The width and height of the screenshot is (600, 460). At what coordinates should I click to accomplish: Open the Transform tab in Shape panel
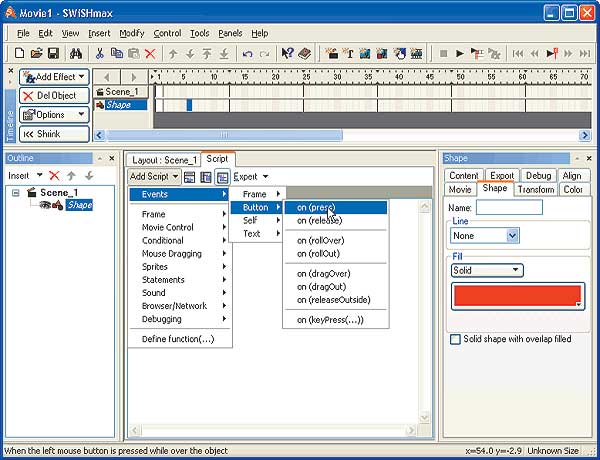(536, 189)
